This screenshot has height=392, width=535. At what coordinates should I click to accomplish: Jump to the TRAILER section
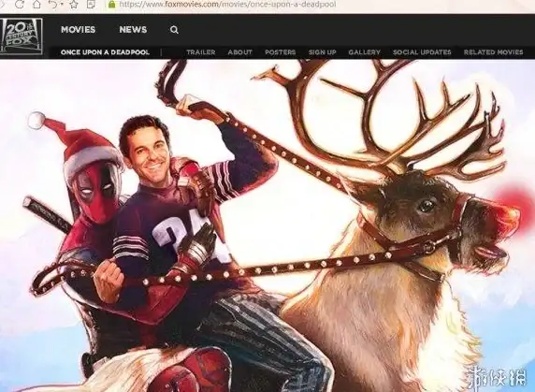pyautogui.click(x=201, y=52)
